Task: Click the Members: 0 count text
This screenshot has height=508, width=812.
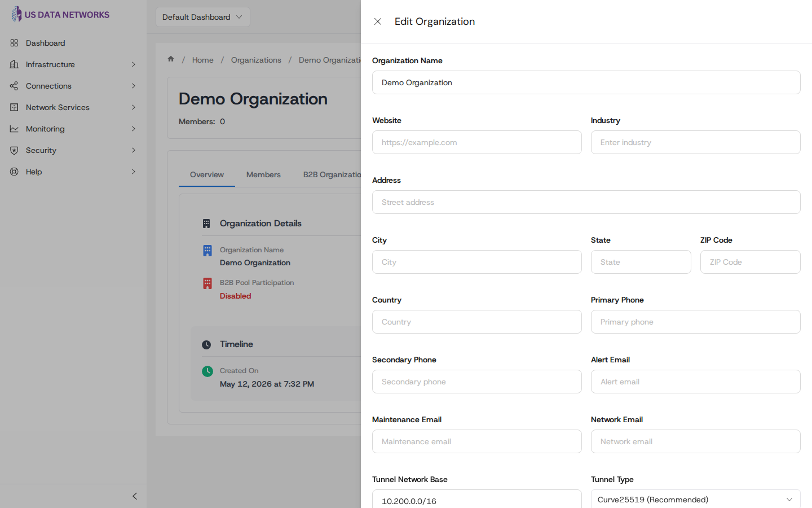Action: coord(202,121)
